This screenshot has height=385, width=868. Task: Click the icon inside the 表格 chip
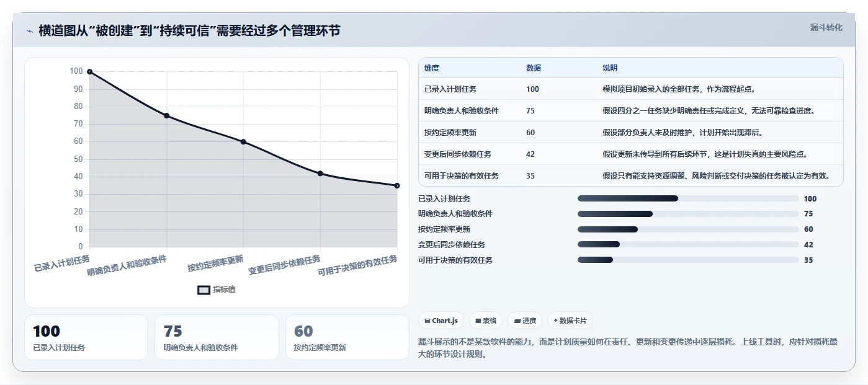(478, 321)
